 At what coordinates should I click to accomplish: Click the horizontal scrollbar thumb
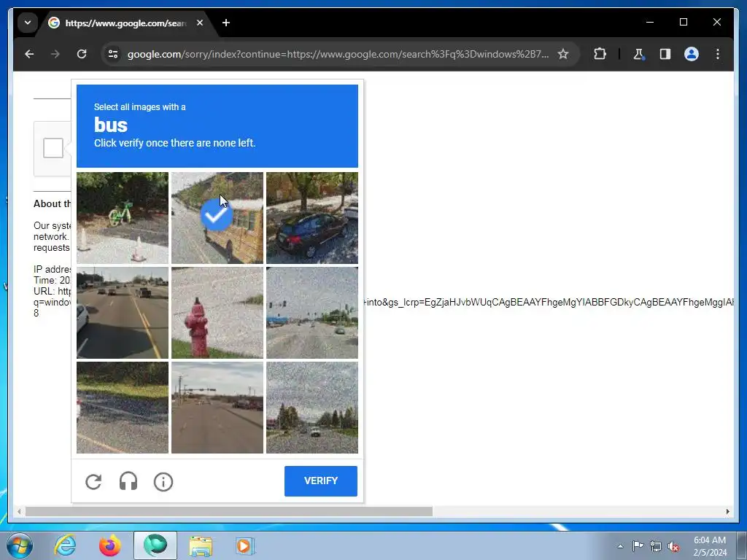(x=228, y=511)
